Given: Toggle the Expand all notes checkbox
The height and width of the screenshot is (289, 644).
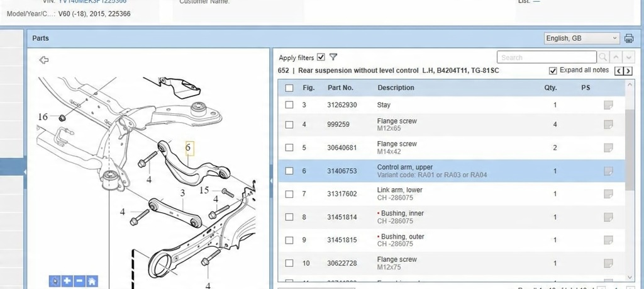Looking at the screenshot, I should [553, 71].
